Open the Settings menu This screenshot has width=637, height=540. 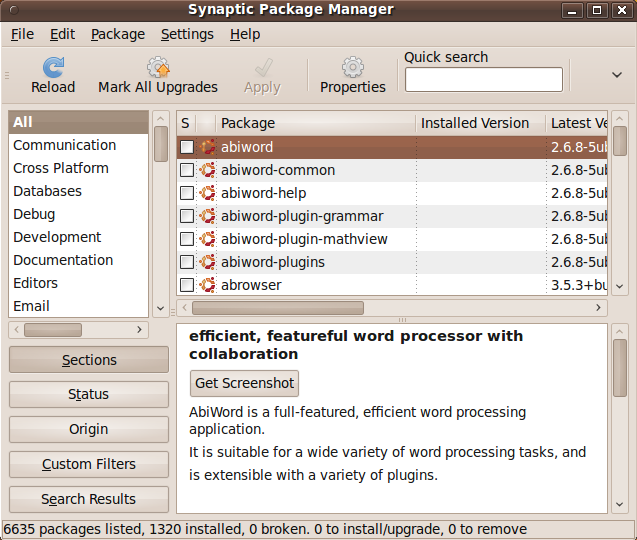click(187, 34)
